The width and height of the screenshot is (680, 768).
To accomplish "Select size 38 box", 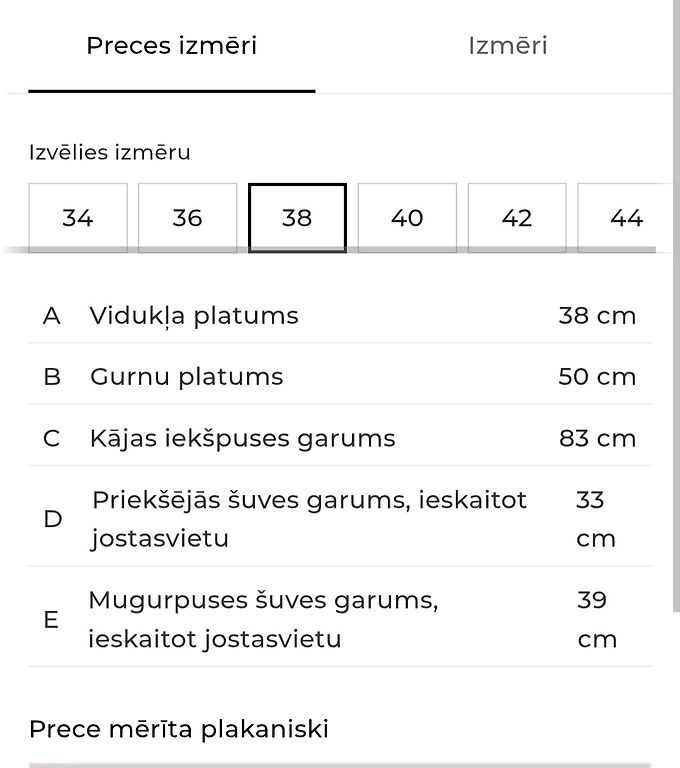I will pos(297,218).
